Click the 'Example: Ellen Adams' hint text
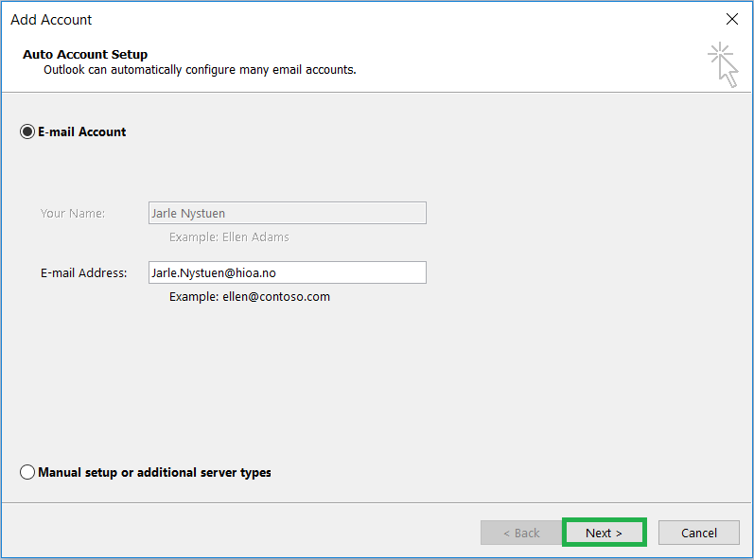This screenshot has height=560, width=754. (229, 237)
